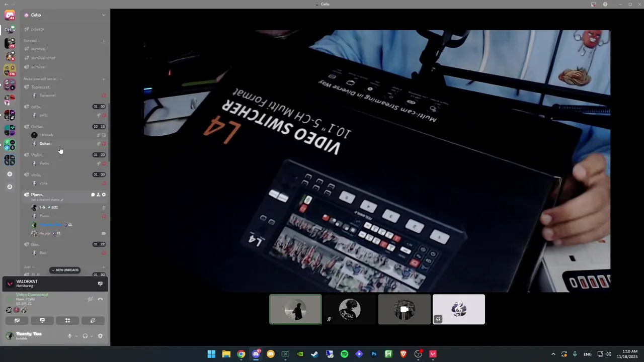Open Start an Activity button
This screenshot has height=362, width=644.
[x=67, y=320]
